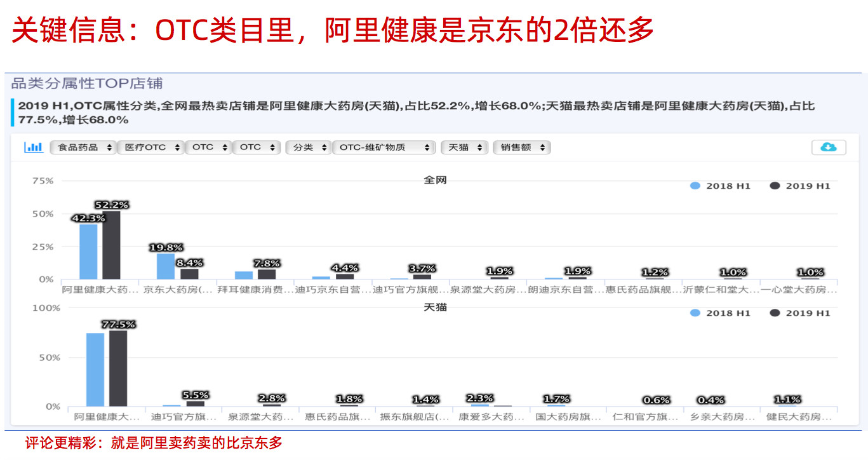Screen dimensions: 868x460
Task: Click the 5.5% bar label
Action: (196, 395)
